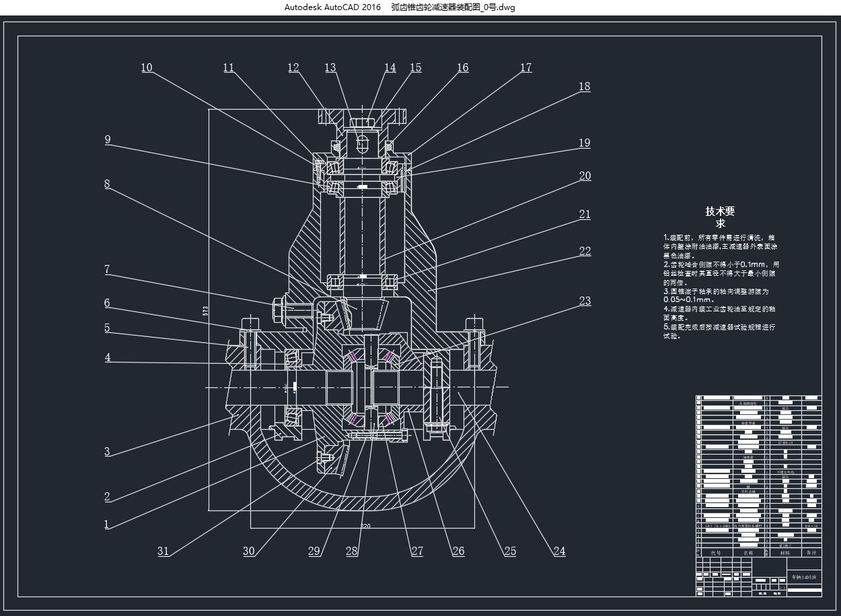Select callout number 1 at lower left
Image resolution: width=841 pixels, height=616 pixels.
pyautogui.click(x=106, y=524)
